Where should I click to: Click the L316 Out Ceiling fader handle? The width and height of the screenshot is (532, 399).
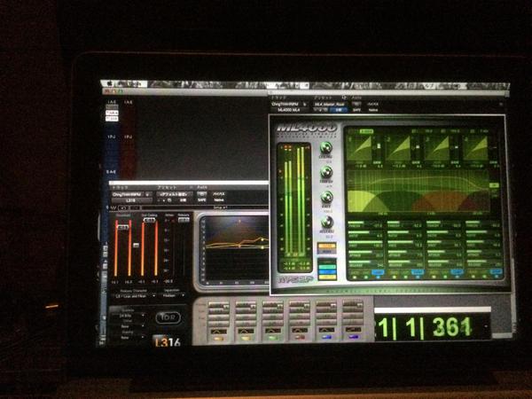149,220
